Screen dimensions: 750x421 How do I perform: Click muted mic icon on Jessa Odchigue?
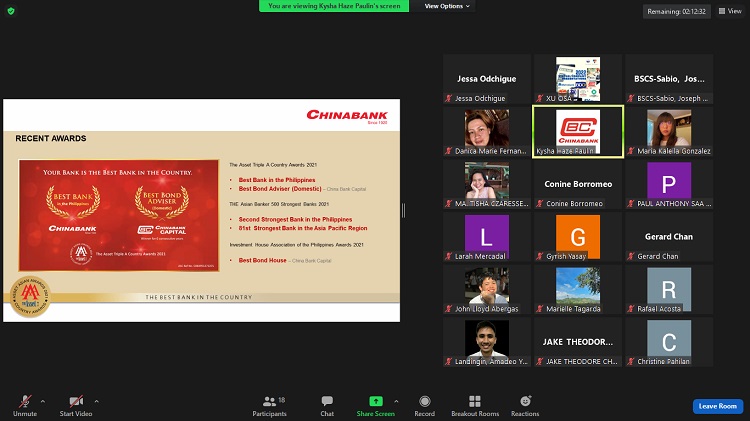pos(448,98)
